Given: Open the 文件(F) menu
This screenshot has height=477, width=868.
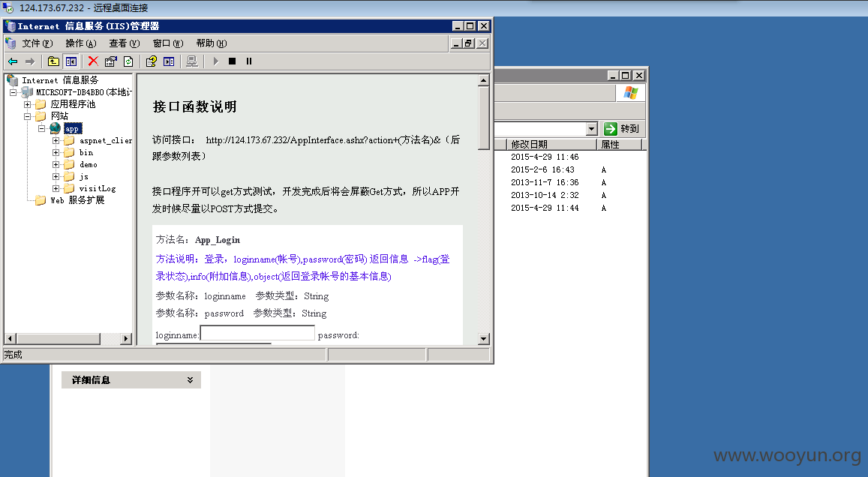Looking at the screenshot, I should pos(37,43).
